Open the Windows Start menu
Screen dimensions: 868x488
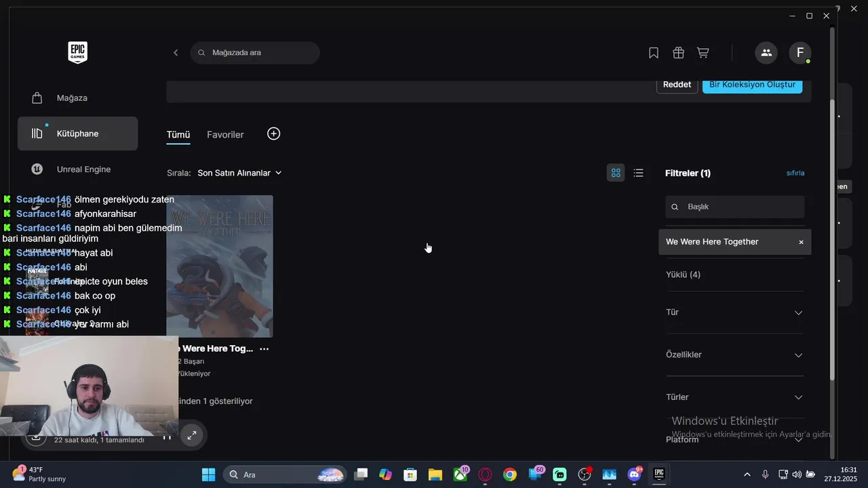[x=208, y=474]
